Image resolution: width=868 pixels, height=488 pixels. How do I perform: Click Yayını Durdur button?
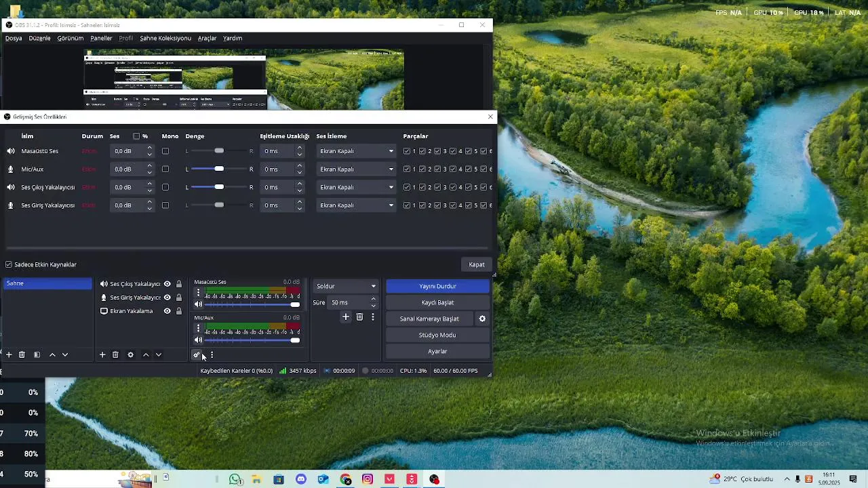tap(437, 286)
